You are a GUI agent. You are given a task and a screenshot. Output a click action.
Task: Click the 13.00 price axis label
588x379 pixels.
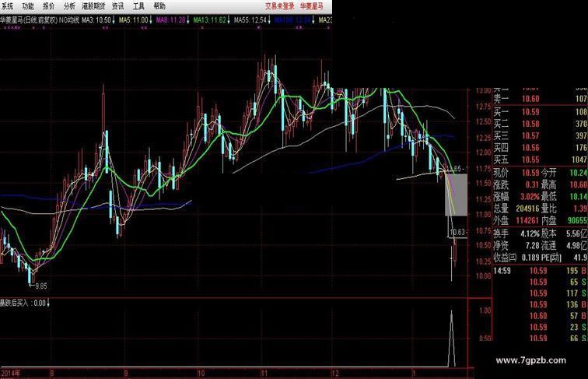coord(483,91)
